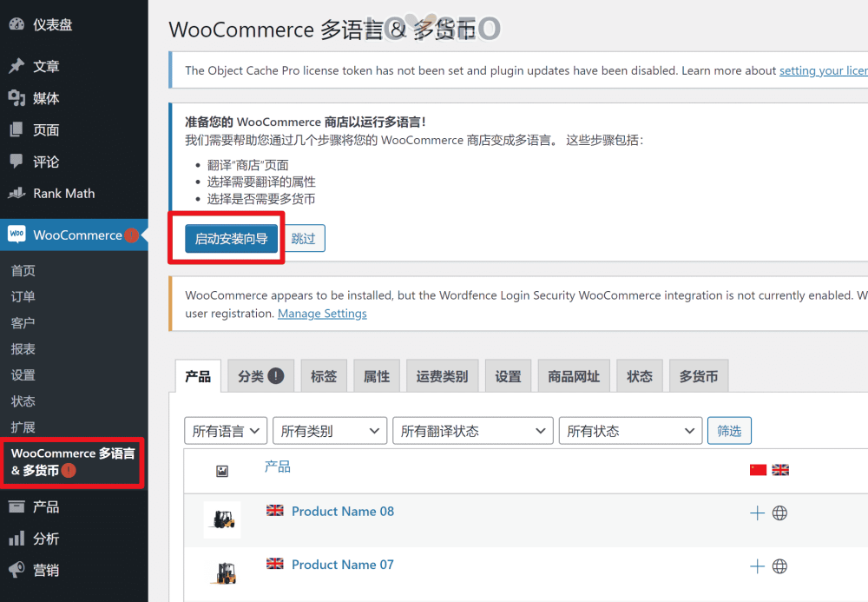Image resolution: width=868 pixels, height=602 pixels.
Task: Click globe icon for Product Name 07
Action: pyautogui.click(x=779, y=566)
